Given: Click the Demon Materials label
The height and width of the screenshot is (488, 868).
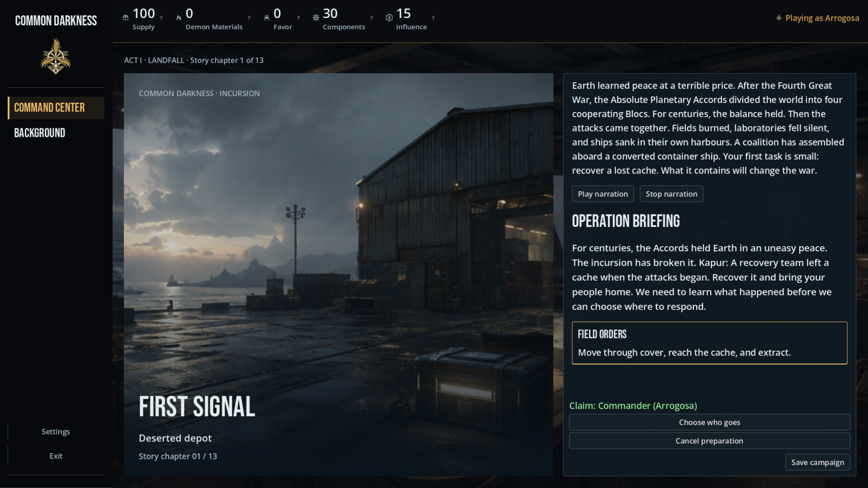Looking at the screenshot, I should click(214, 27).
